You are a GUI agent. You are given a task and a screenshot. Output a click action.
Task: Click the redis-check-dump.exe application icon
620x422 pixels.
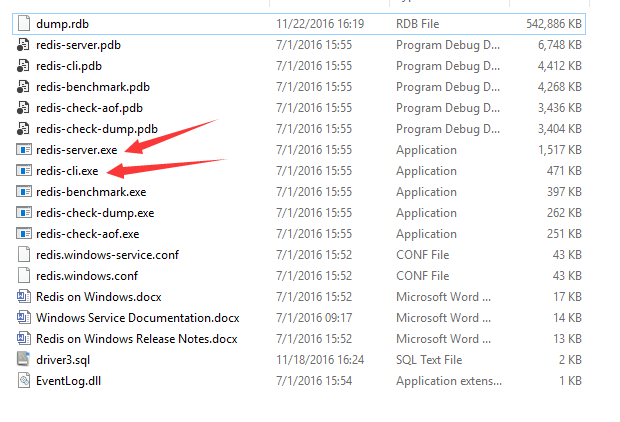point(24,213)
